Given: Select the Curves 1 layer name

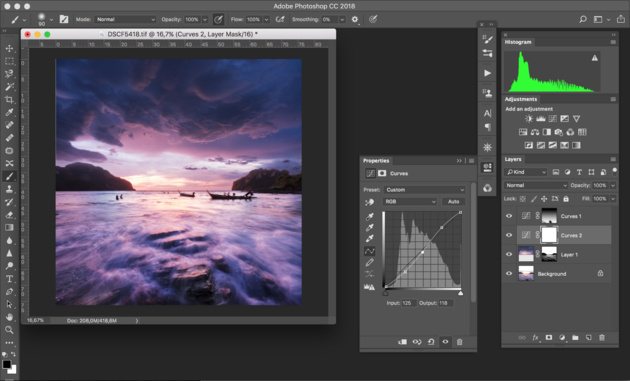Looking at the screenshot, I should pyautogui.click(x=571, y=216).
